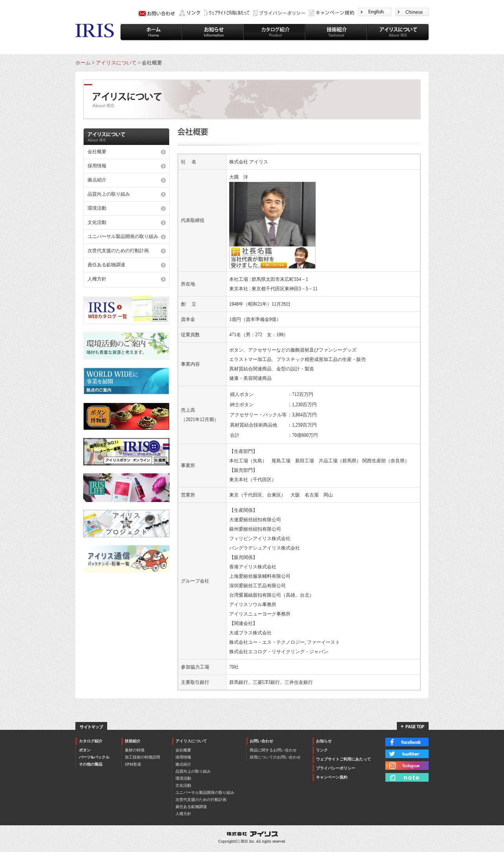Click footer パーツ&バックル link
Screen dimensions: 504x852
pyautogui.click(x=94, y=757)
